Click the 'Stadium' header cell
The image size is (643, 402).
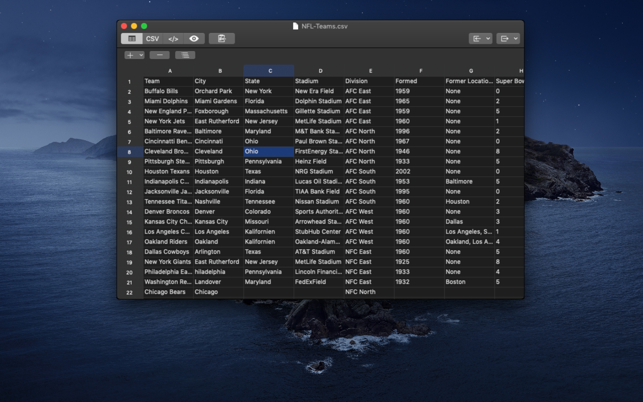(319, 81)
